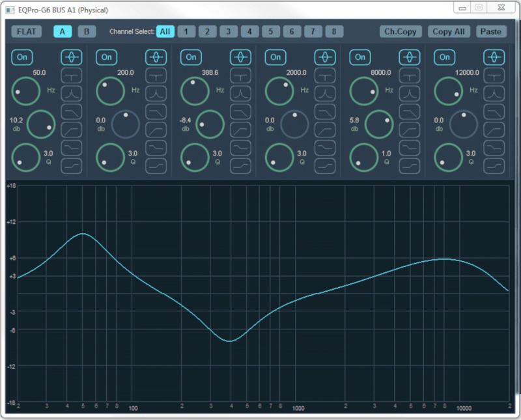Click the 388.6 frequency value text
Screen dimensions: 521x420
tap(210, 72)
